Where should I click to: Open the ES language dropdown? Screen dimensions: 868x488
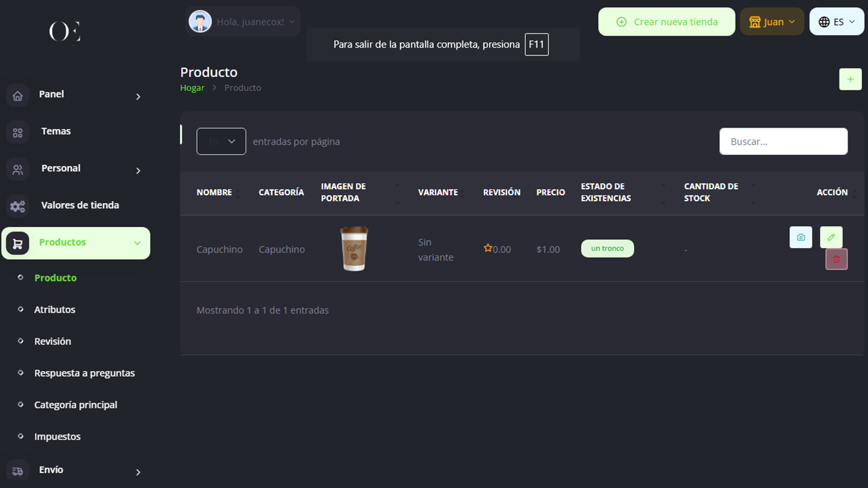click(836, 22)
